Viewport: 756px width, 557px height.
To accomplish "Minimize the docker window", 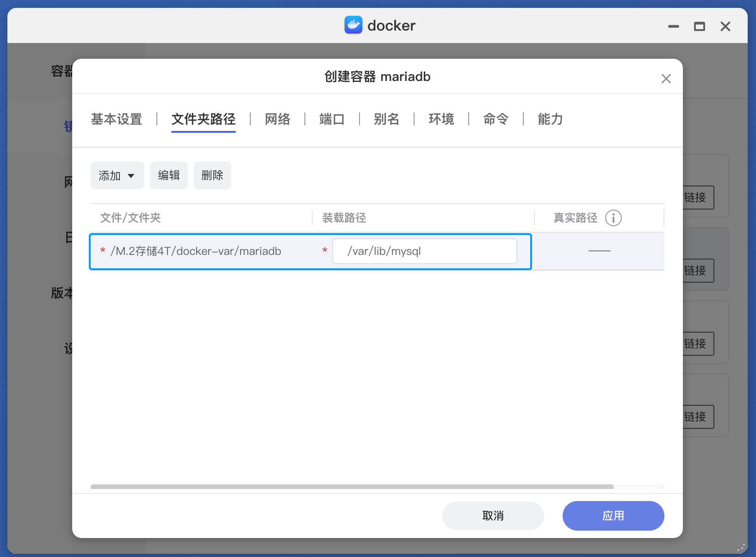I will pyautogui.click(x=674, y=26).
